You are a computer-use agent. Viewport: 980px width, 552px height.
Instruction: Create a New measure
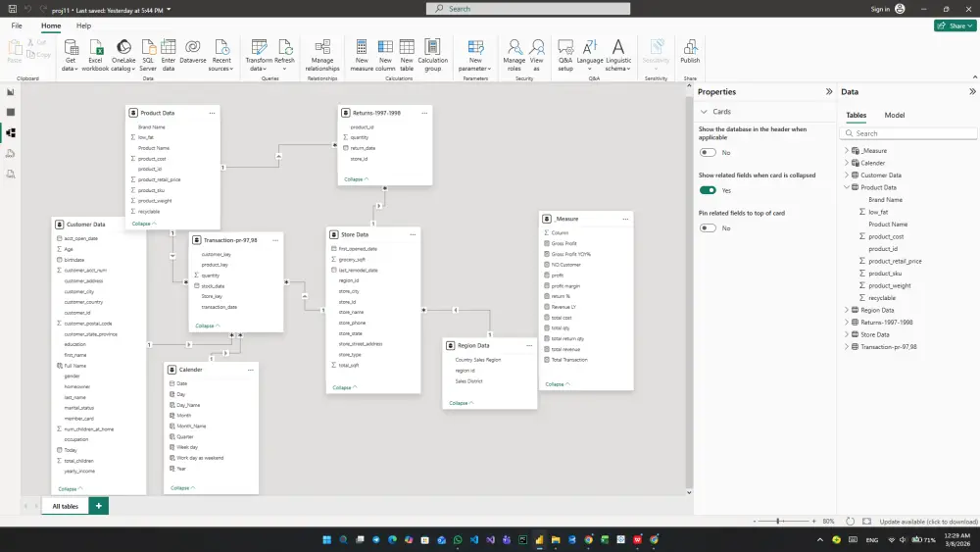click(x=362, y=55)
